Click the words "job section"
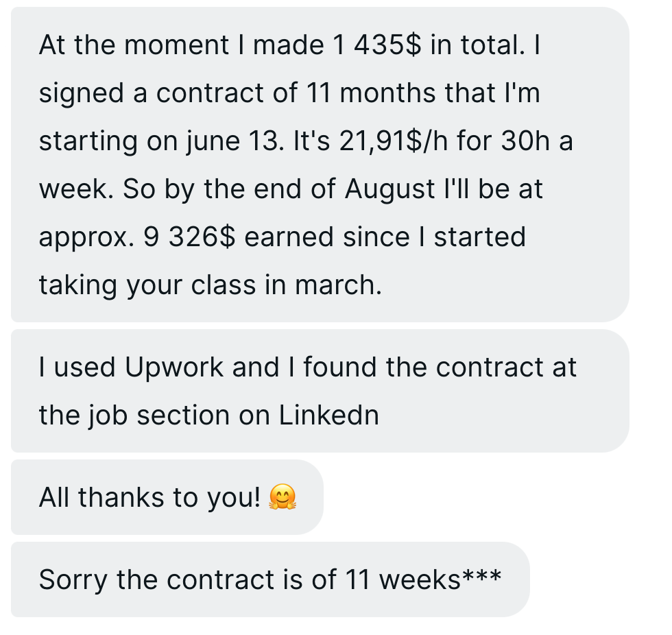672x635 pixels. tap(161, 416)
